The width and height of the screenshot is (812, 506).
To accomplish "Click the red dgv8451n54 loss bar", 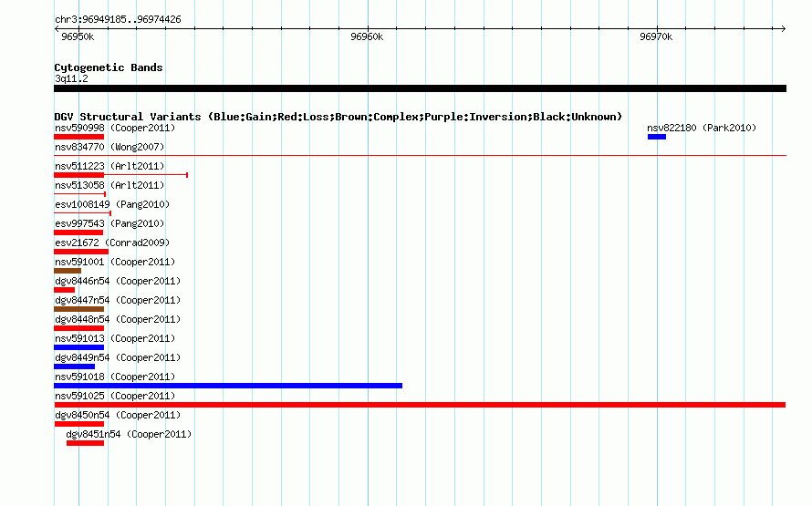I will pos(85,443).
